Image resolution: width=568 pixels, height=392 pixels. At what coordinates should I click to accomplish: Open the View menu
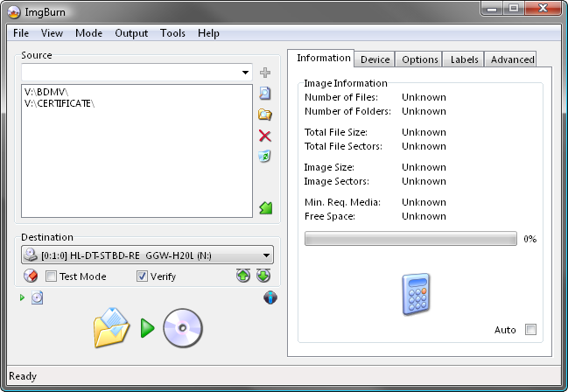52,33
